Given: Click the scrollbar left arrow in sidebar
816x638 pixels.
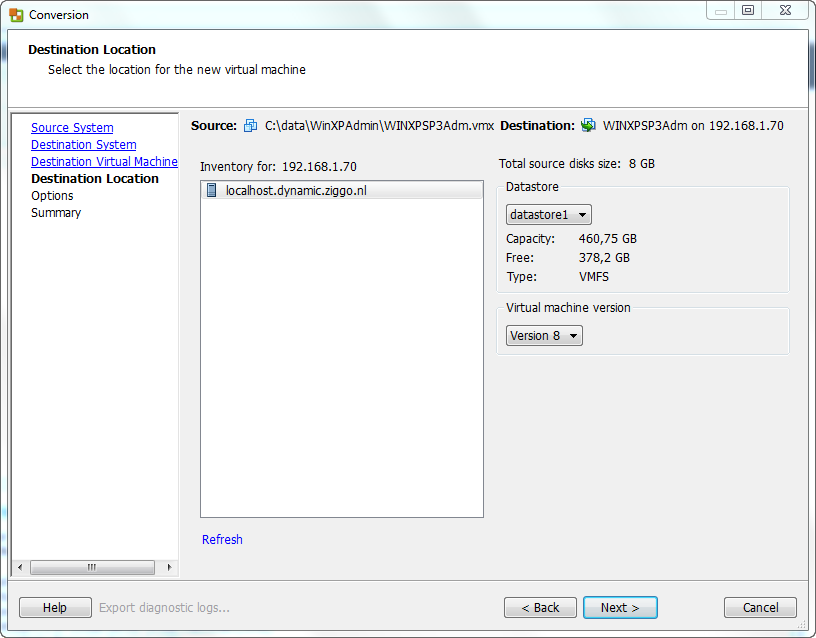Looking at the screenshot, I should tap(20, 567).
